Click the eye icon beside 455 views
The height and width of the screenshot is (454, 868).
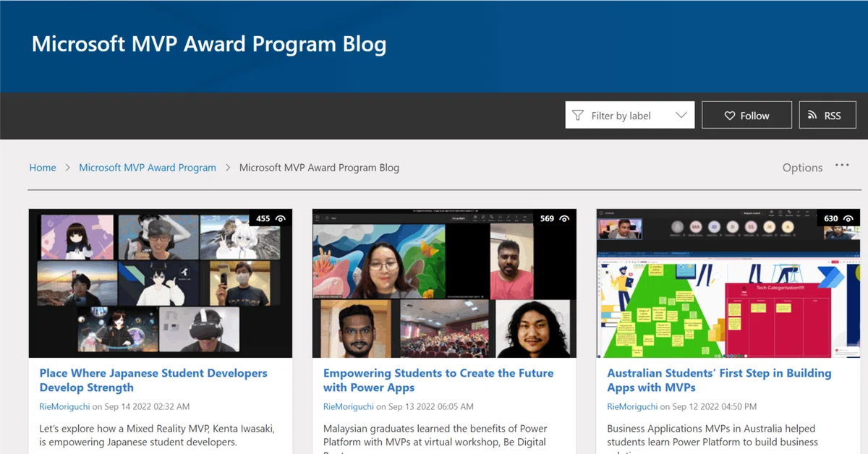(x=280, y=218)
